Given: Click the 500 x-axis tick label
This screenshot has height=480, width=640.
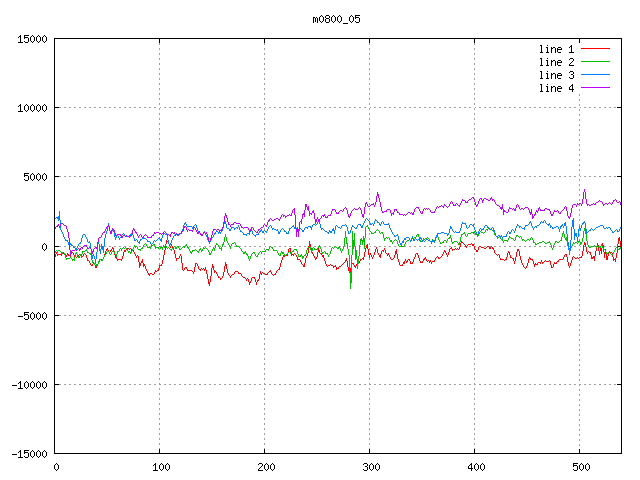Looking at the screenshot, I should click(580, 467).
